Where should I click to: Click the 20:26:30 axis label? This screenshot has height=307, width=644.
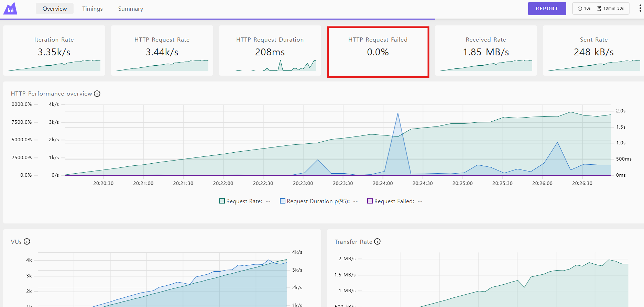[x=582, y=183]
